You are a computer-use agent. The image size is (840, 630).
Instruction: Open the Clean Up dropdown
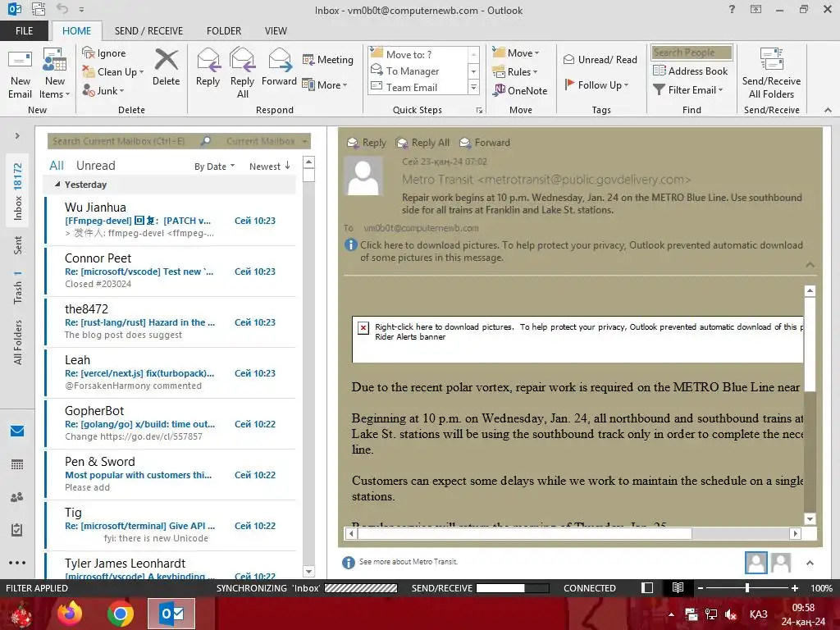113,72
